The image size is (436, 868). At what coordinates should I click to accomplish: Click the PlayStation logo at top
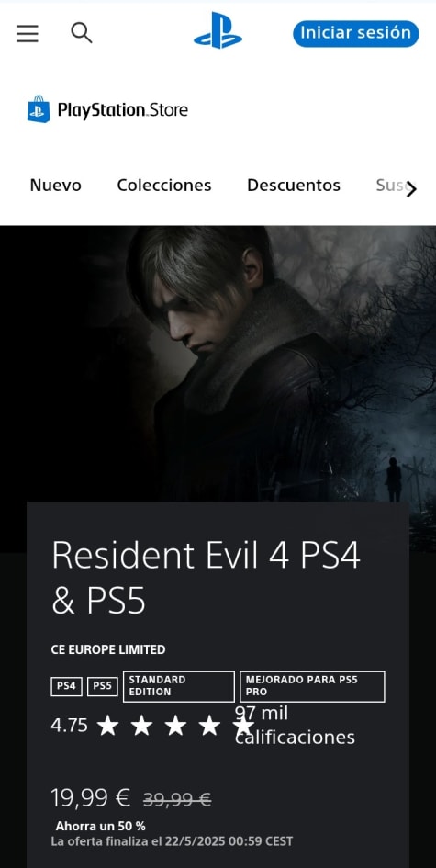pyautogui.click(x=218, y=31)
